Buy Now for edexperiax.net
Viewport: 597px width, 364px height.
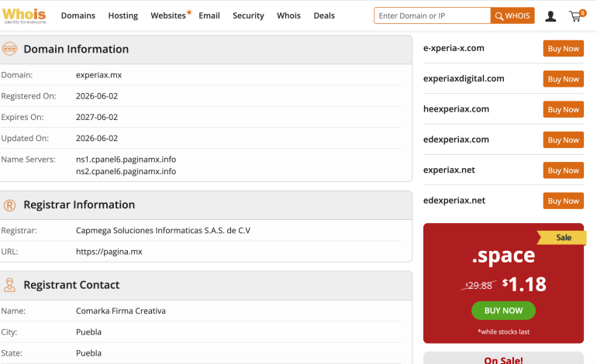[x=563, y=201]
